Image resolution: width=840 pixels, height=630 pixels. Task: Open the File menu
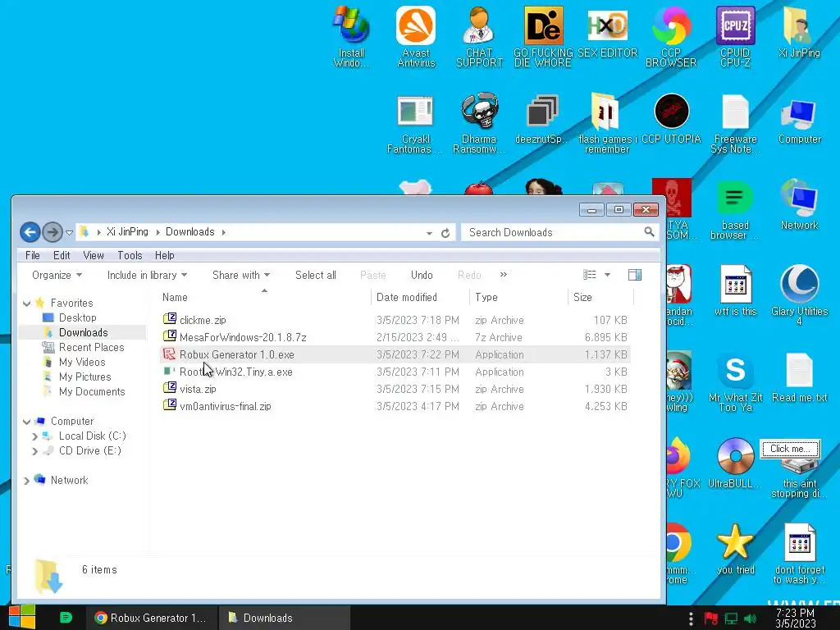pyautogui.click(x=33, y=256)
